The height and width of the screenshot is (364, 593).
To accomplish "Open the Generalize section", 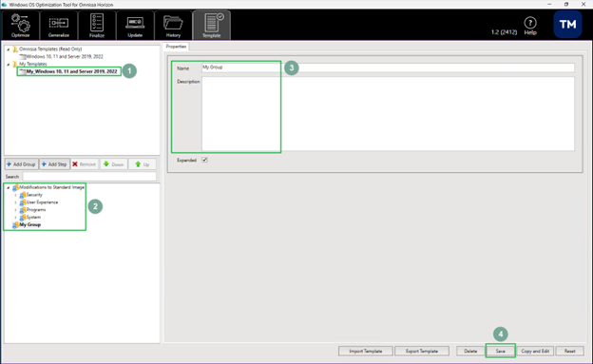I will (59, 25).
